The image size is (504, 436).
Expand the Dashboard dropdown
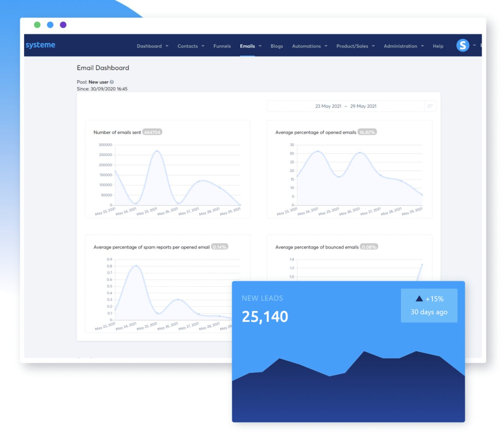point(153,46)
